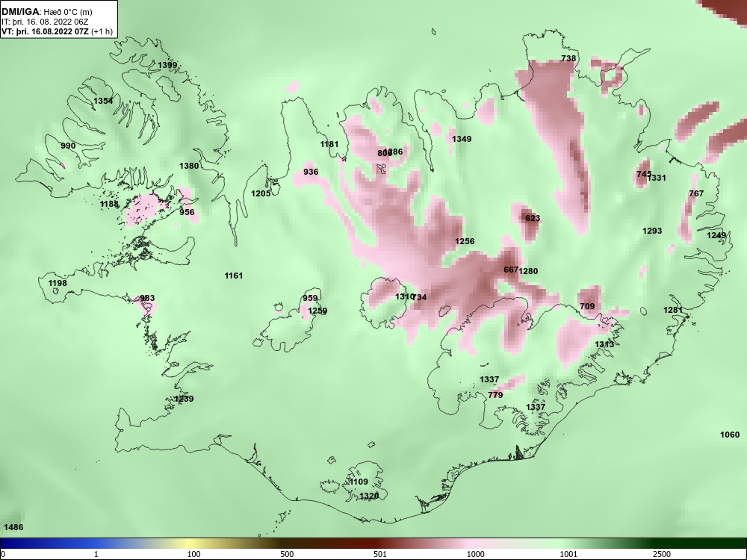Select the 667 height value
Image resolution: width=747 pixels, height=560 pixels.
(511, 270)
